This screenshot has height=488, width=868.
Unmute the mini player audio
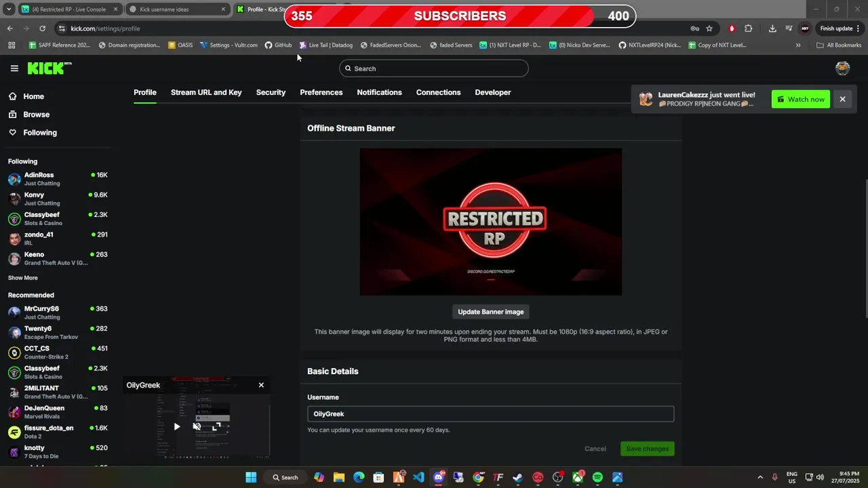coord(196,427)
